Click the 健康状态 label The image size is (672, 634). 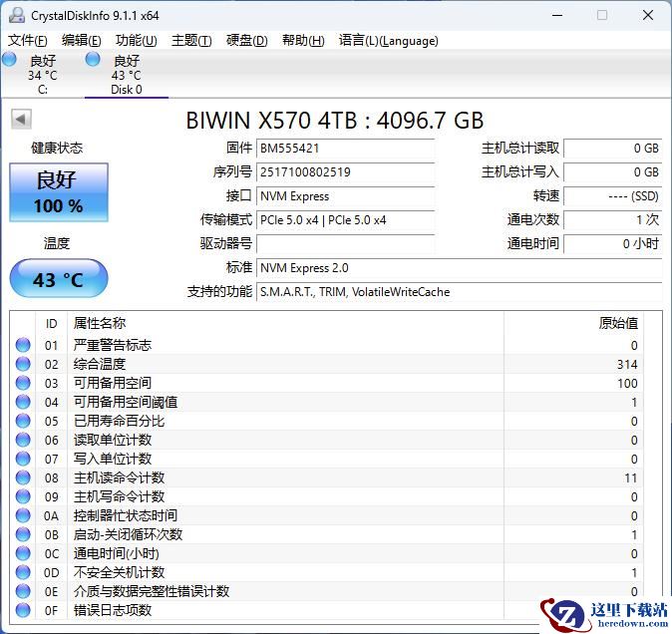tap(57, 149)
